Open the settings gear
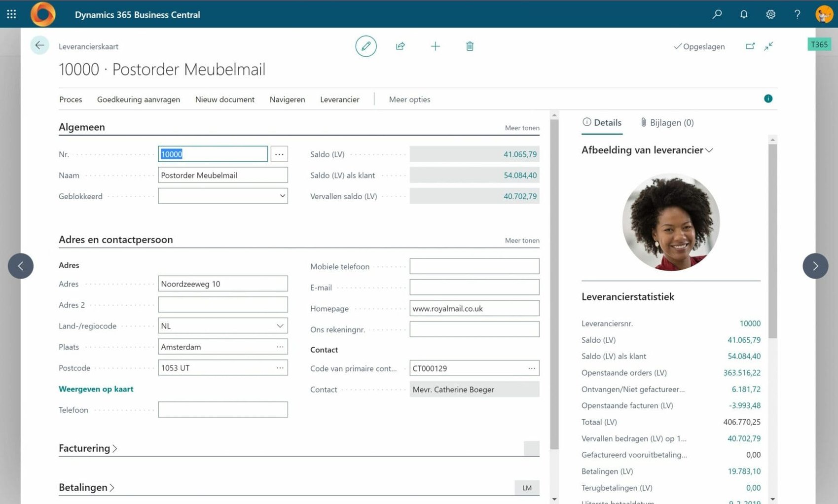Image resolution: width=838 pixels, height=504 pixels. [x=770, y=14]
